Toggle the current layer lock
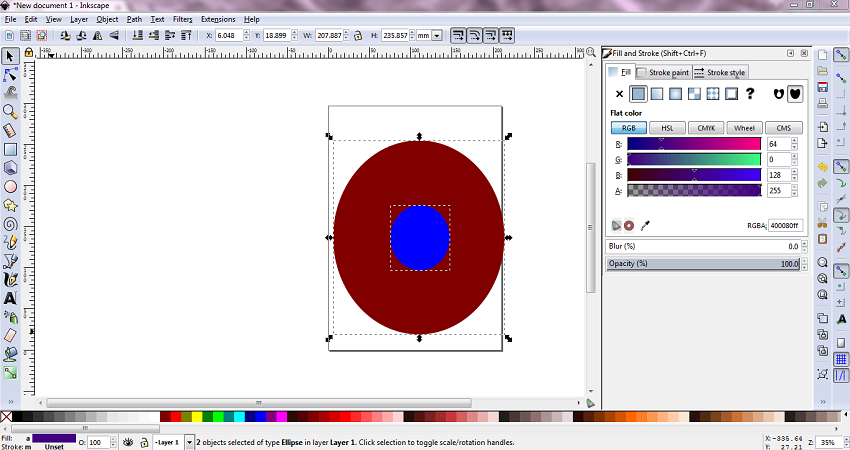This screenshot has width=850, height=450. (x=144, y=442)
